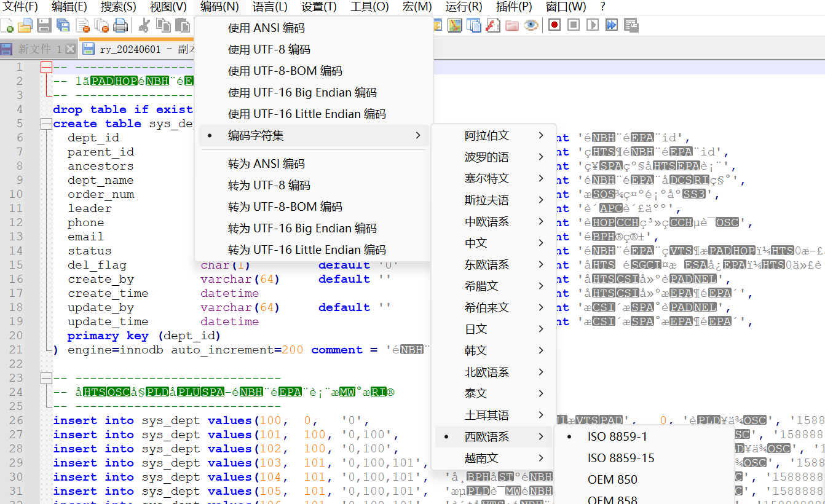Open the 越南文 charset submenu
The height and width of the screenshot is (504, 825).
click(x=494, y=459)
